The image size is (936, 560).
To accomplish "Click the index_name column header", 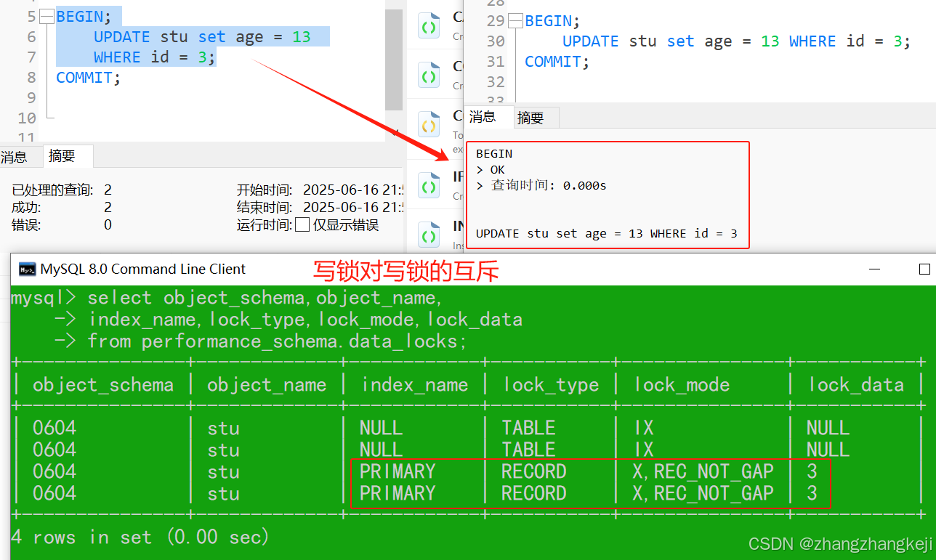I will (415, 385).
